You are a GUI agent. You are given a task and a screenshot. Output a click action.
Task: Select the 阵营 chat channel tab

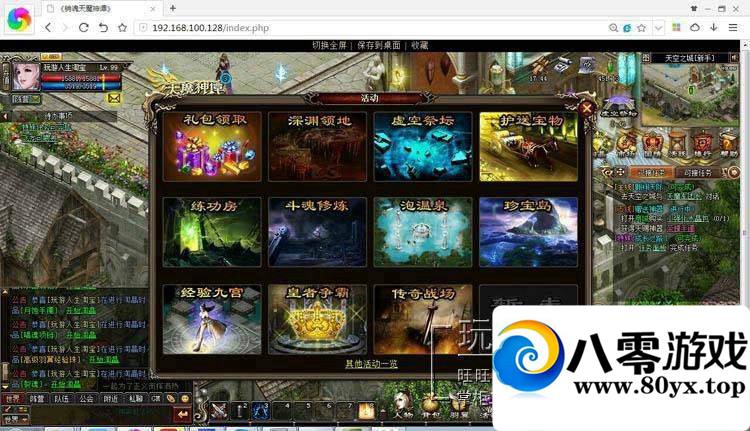tap(37, 398)
